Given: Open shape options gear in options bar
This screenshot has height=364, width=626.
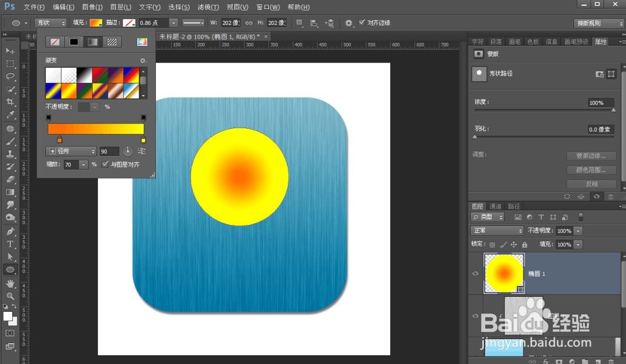Looking at the screenshot, I should [x=348, y=23].
